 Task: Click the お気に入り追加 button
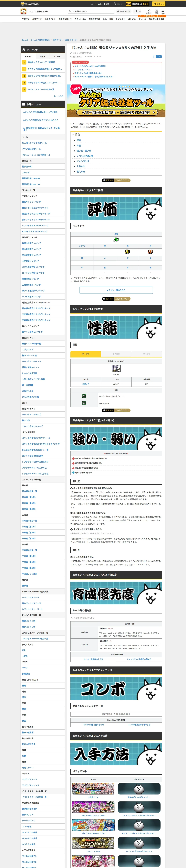tap(124, 11)
